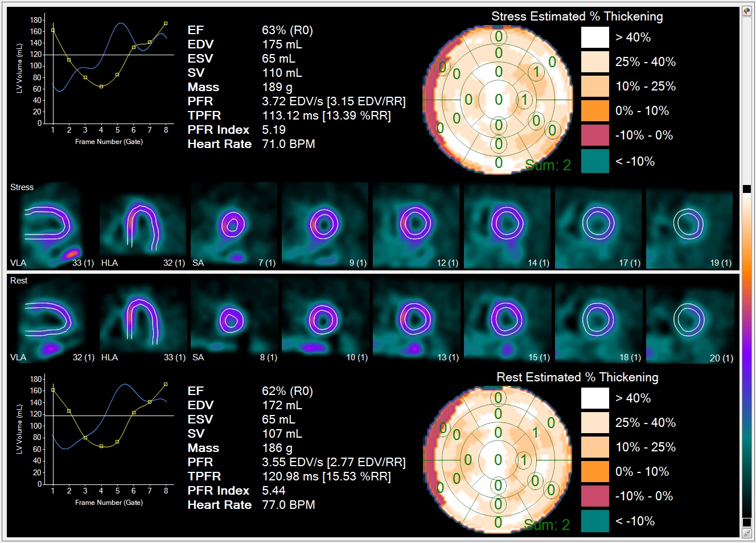Viewport: 756px width, 543px height.
Task: Select the Rest VLA slice image
Action: coord(52,320)
